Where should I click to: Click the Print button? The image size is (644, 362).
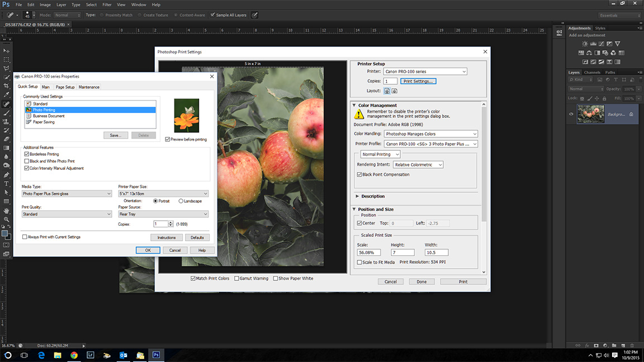463,281
